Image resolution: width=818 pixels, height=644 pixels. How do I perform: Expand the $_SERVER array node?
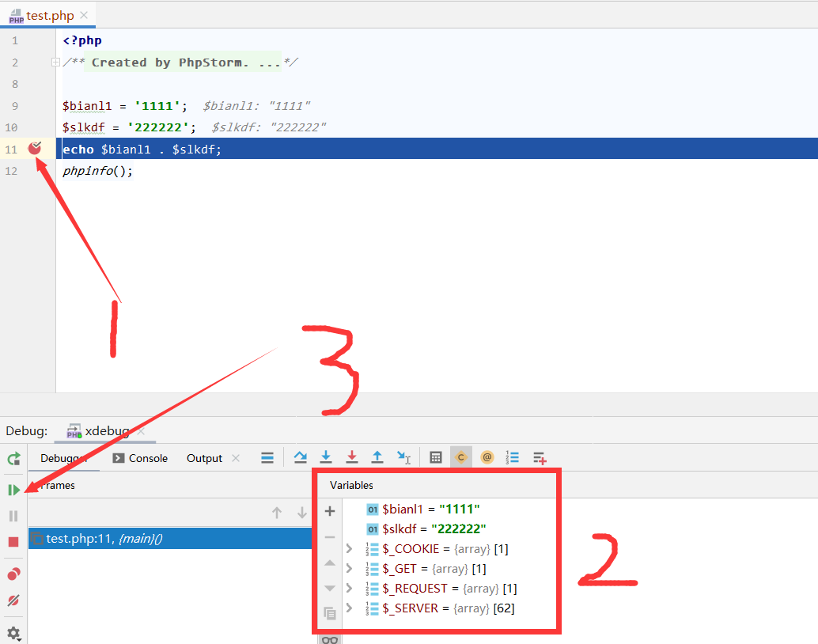pyautogui.click(x=350, y=608)
